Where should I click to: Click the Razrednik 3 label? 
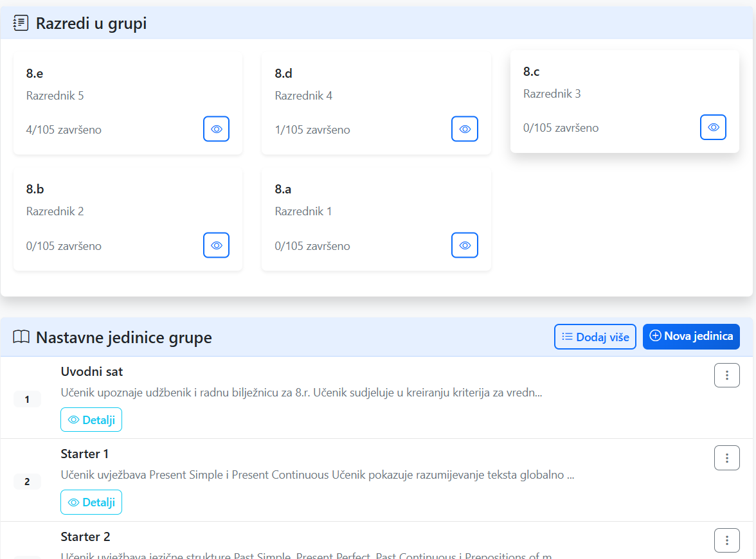tap(552, 94)
